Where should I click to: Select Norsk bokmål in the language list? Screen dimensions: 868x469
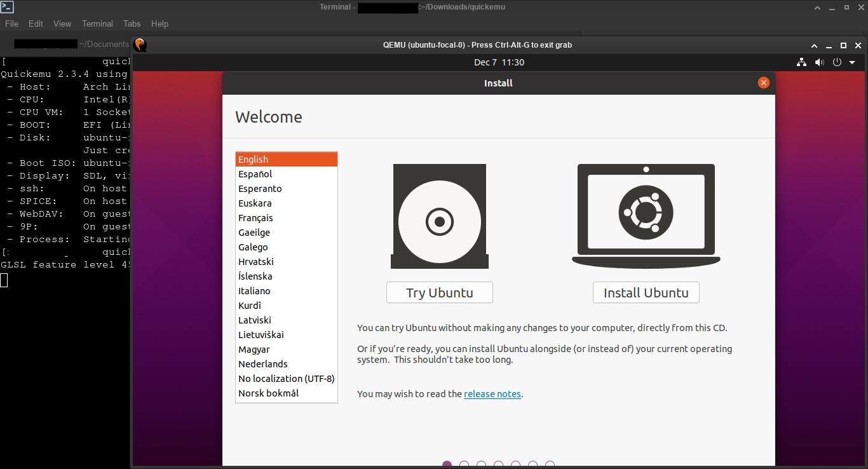(x=286, y=393)
